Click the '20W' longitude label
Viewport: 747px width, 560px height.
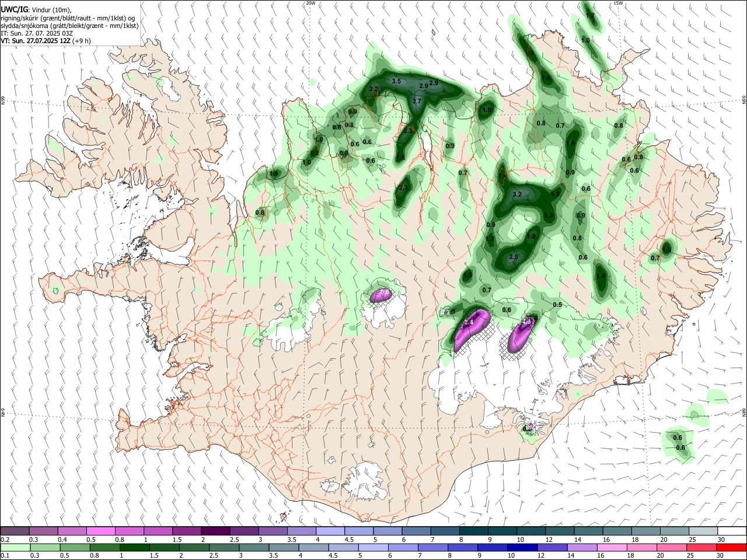[310, 3]
